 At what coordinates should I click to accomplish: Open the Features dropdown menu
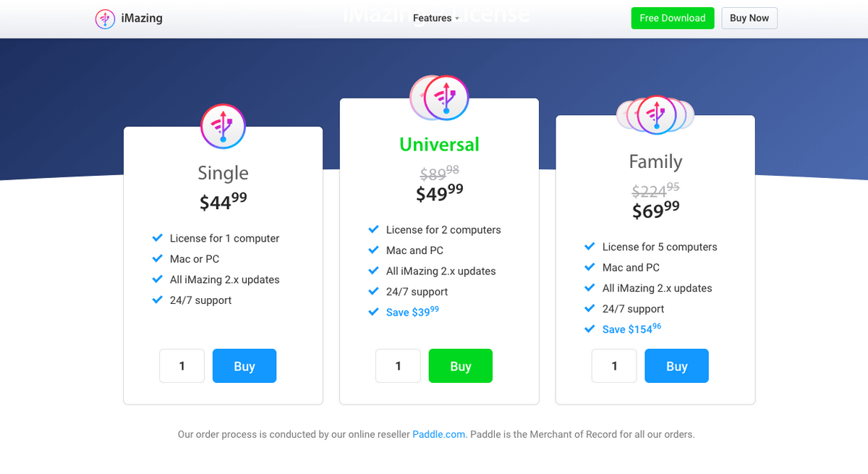coord(436,18)
